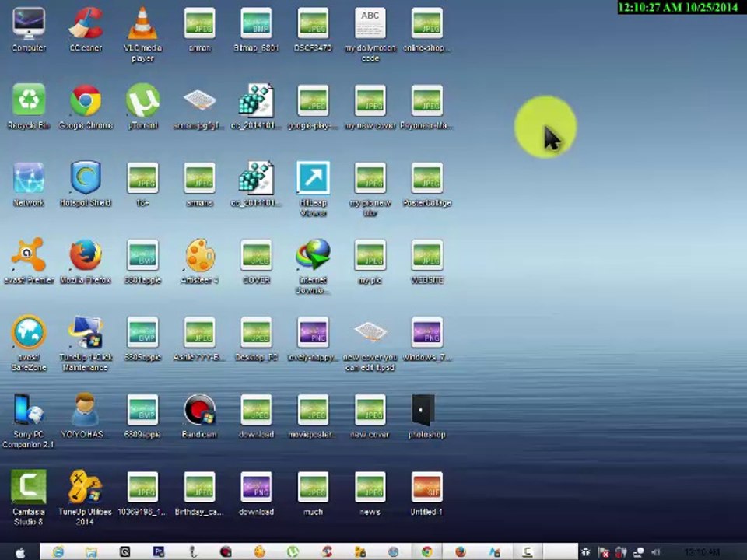Screen dimensions: 747x560
Task: Select the online-shop JPEG file
Action: 427,29
